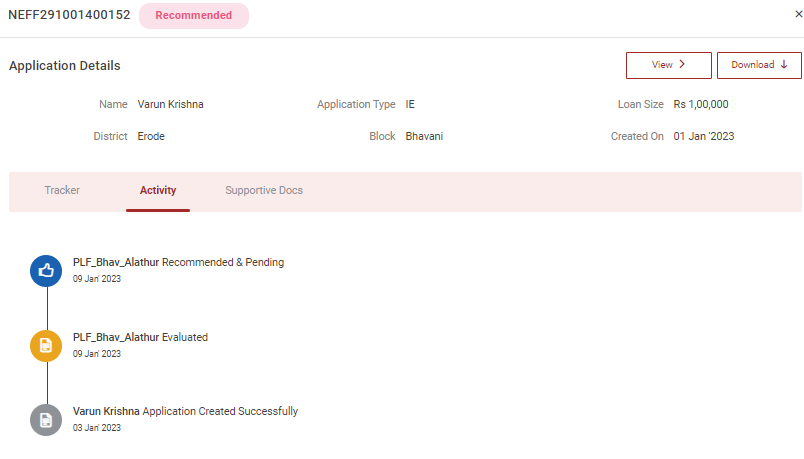Click Varun Krishna in Application Created entry
This screenshot has height=459, width=804.
106,411
